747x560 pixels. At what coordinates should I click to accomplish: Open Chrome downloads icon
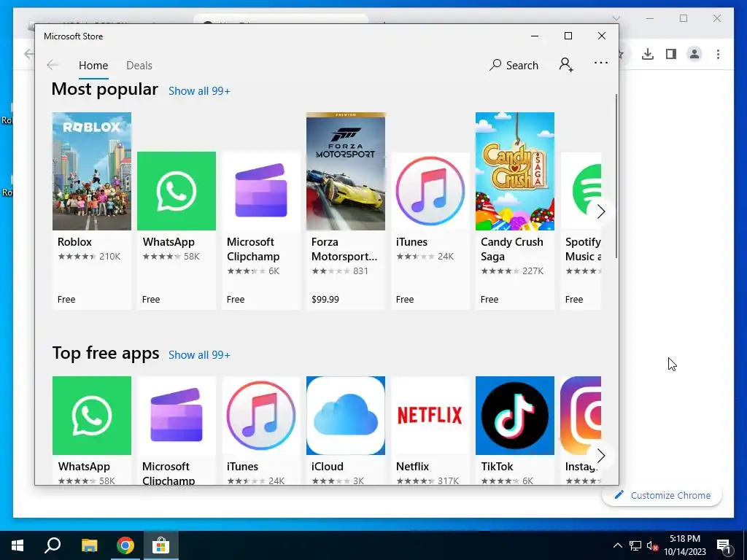point(648,54)
